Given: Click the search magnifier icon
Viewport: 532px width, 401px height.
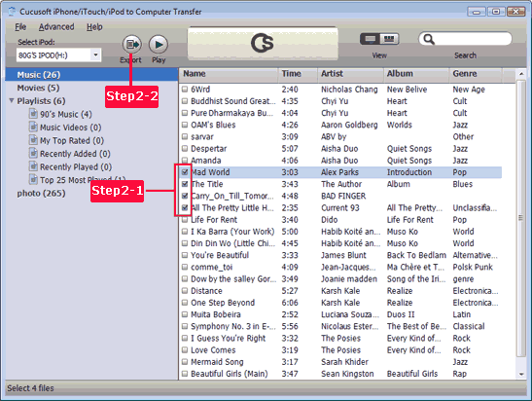Looking at the screenshot, I should pos(429,39).
